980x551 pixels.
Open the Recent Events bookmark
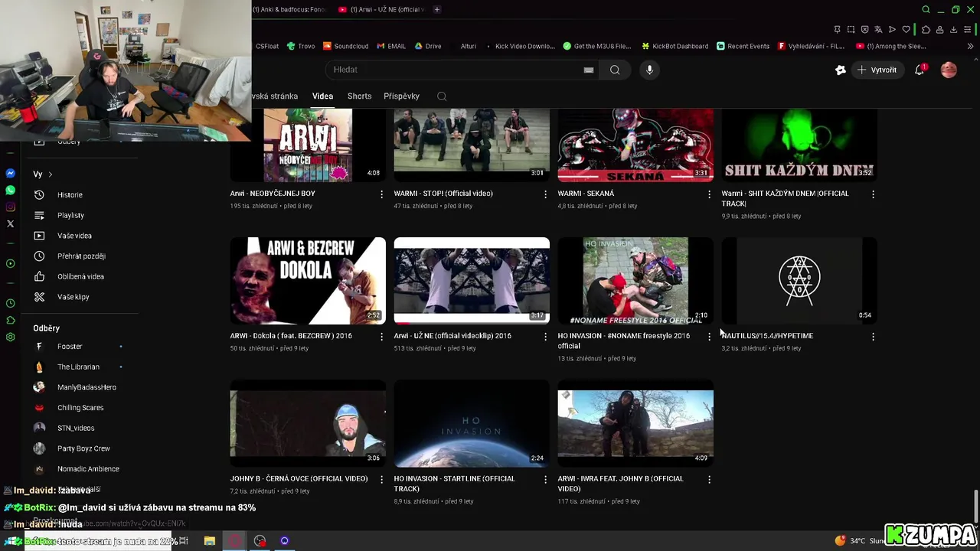pyautogui.click(x=743, y=46)
